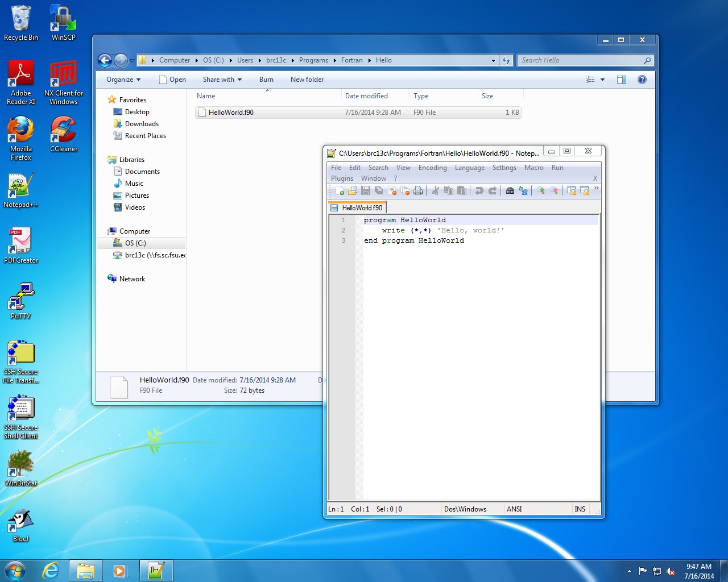The image size is (728, 582).
Task: Click the Burn button in Explorer
Action: coord(266,80)
